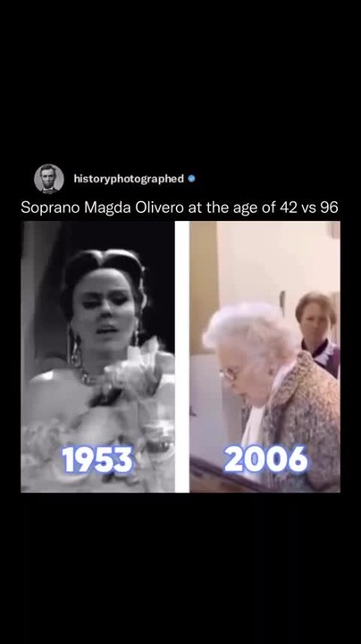Click the "1953" year label
The height and width of the screenshot is (644, 361).
(97, 460)
